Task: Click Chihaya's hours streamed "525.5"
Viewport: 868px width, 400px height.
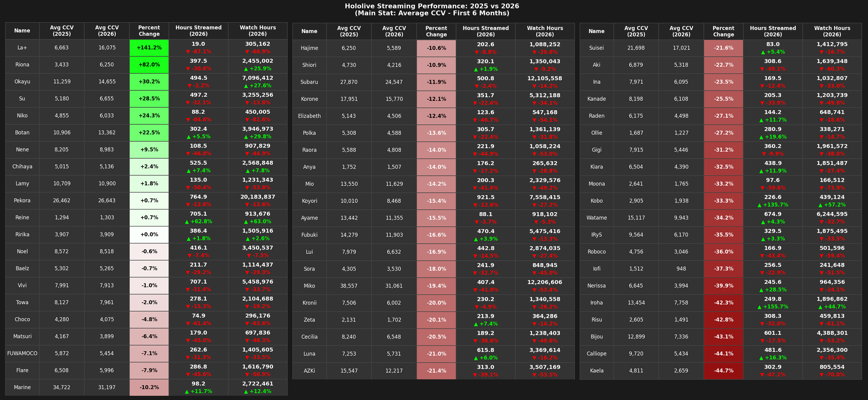Action: pos(199,163)
